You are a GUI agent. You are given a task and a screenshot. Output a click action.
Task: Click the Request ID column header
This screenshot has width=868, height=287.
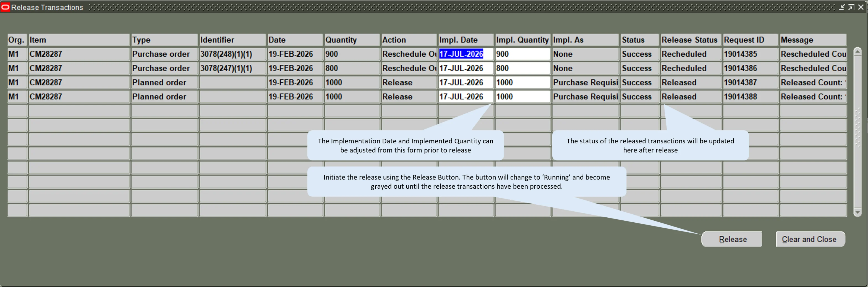pos(751,40)
